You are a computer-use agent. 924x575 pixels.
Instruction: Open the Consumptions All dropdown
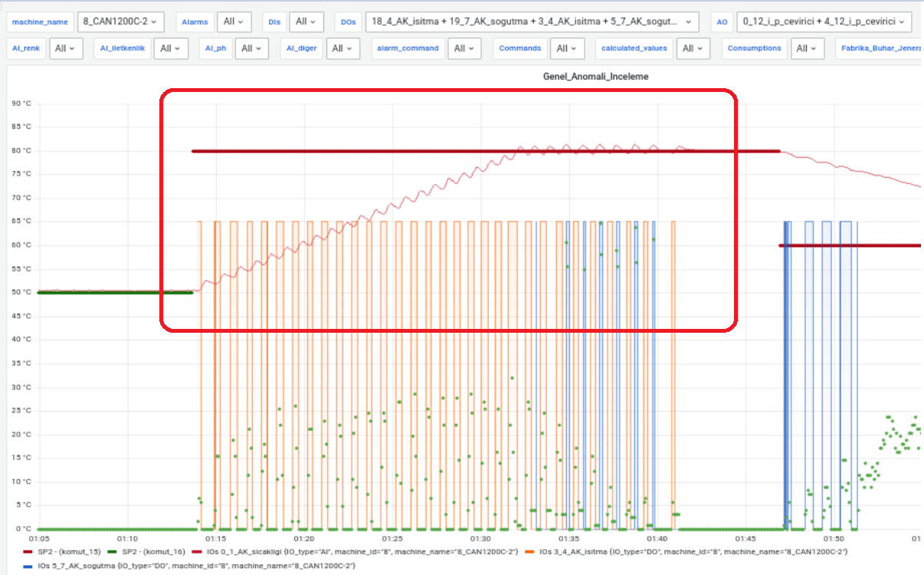807,48
